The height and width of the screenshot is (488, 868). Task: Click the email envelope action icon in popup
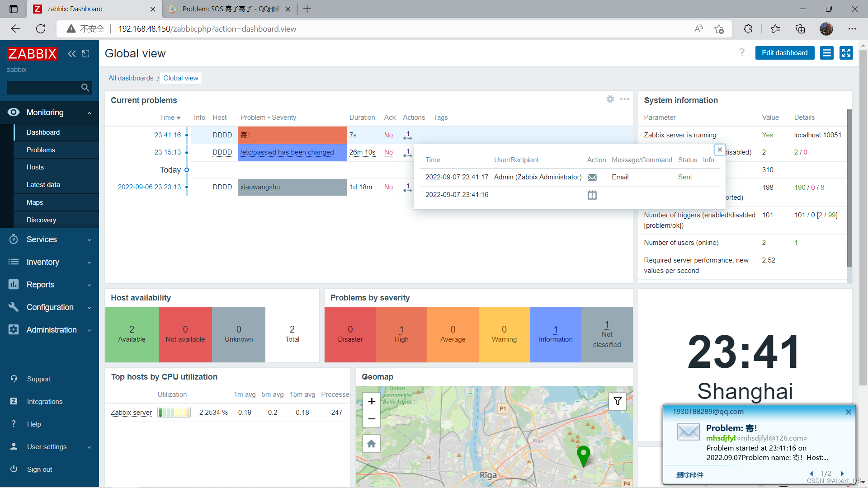tap(592, 177)
